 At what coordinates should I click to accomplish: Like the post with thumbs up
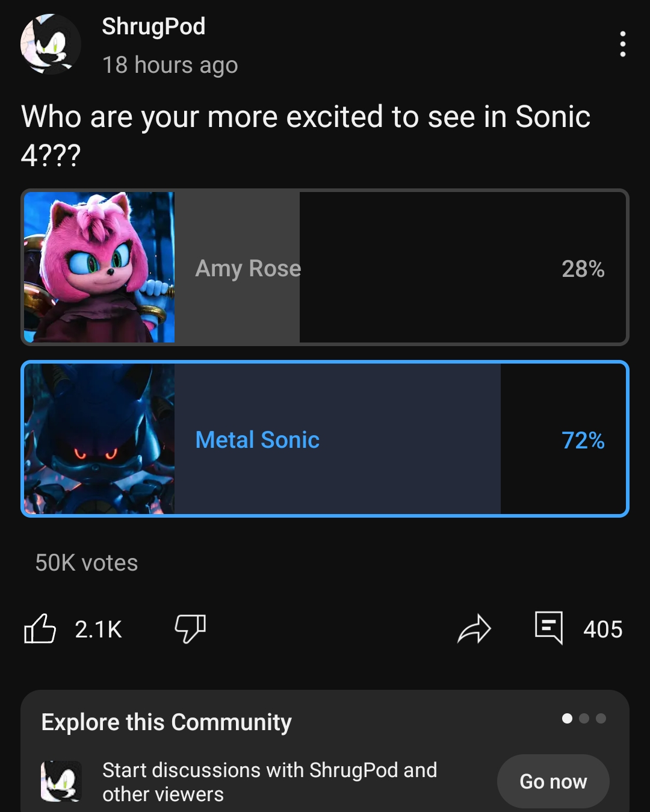point(40,629)
